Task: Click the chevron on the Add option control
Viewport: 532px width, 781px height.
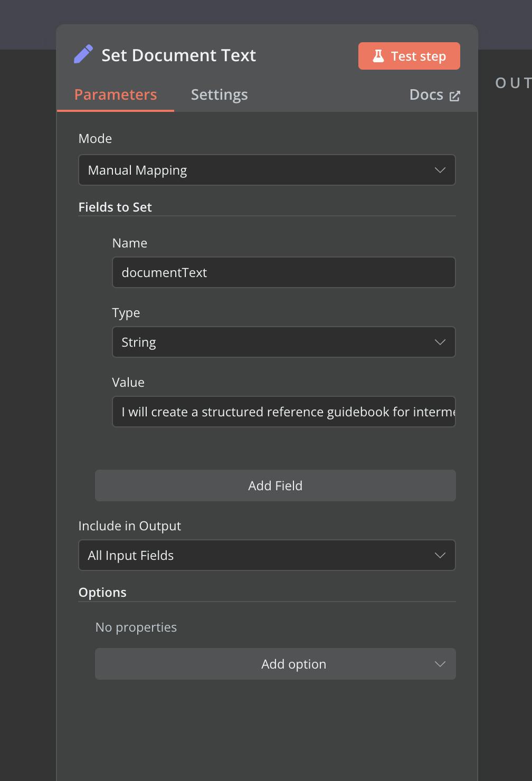Action: [x=440, y=664]
